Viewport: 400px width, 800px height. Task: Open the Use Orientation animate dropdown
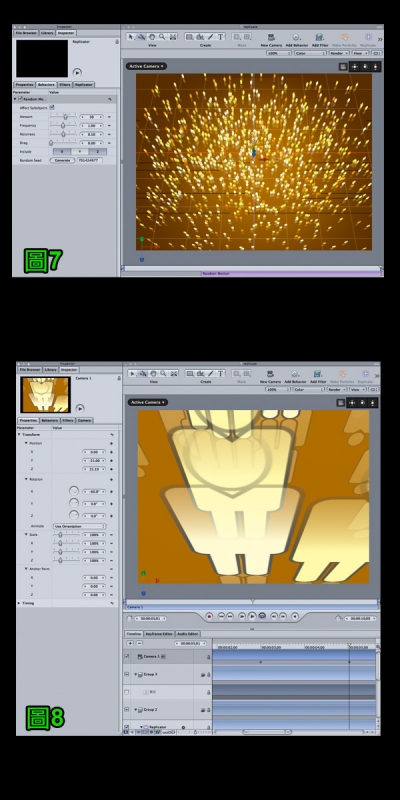[x=80, y=526]
